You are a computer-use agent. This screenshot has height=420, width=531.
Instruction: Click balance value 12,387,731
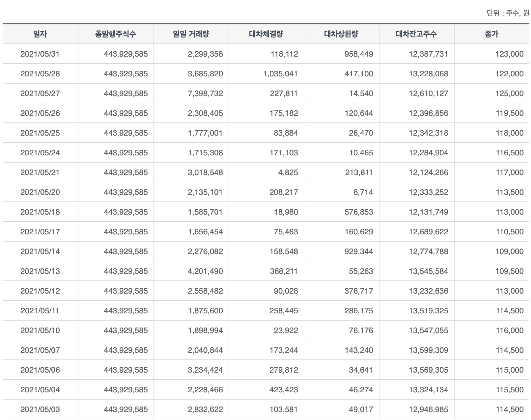(429, 54)
